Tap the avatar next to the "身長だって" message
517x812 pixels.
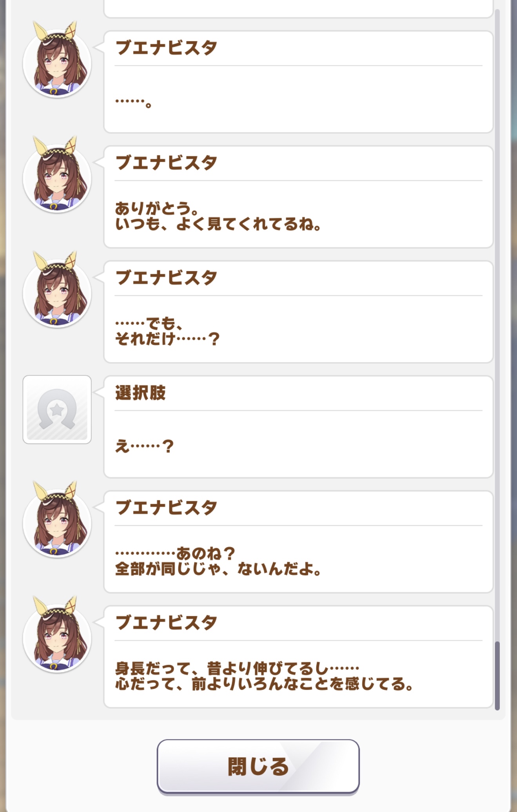pos(57,638)
